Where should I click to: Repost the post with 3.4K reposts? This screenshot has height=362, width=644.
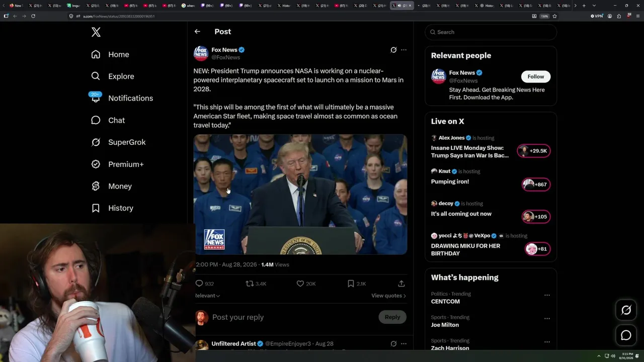point(250,284)
